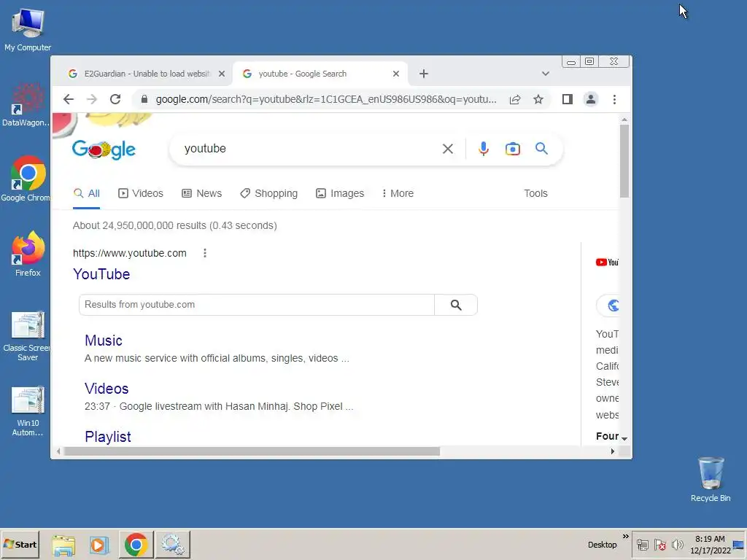747x560 pixels.
Task: Select the Classic Screen Saver desktop icon
Action: (27, 335)
